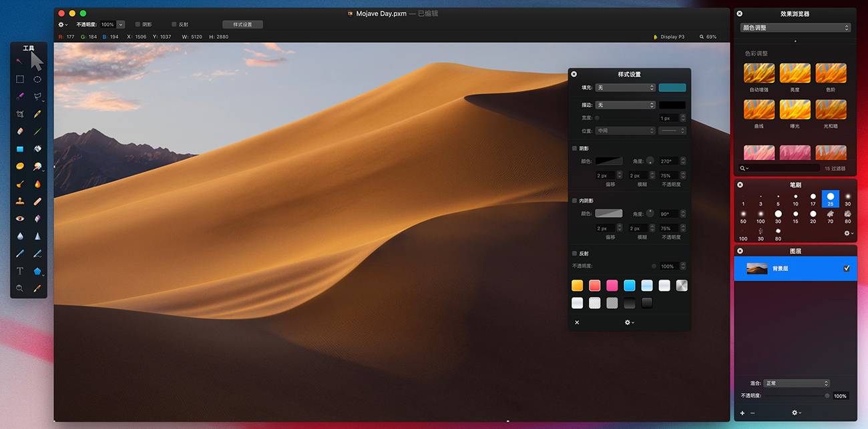The image size is (868, 429).
Task: Open the 笔刷 panel gear menu
Action: (x=848, y=234)
